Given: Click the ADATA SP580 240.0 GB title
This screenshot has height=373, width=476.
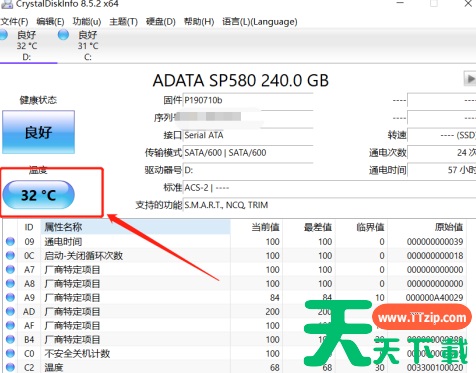Looking at the screenshot, I should pyautogui.click(x=241, y=80).
